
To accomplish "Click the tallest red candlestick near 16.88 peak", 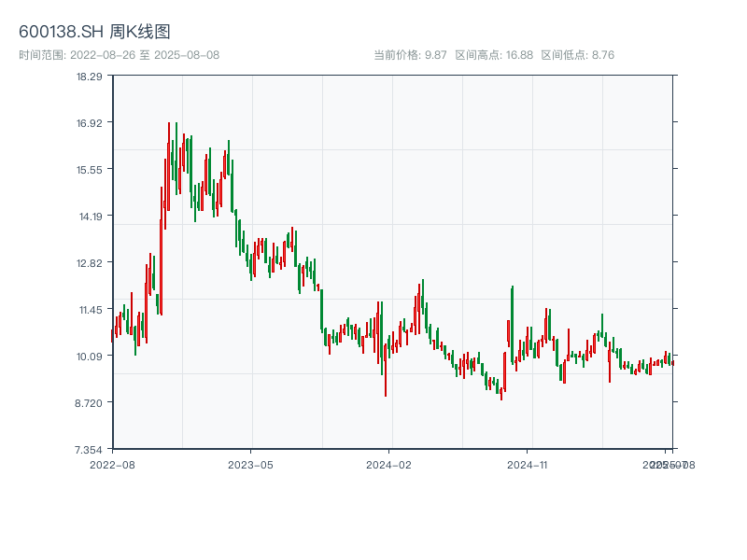I will pyautogui.click(x=169, y=166).
